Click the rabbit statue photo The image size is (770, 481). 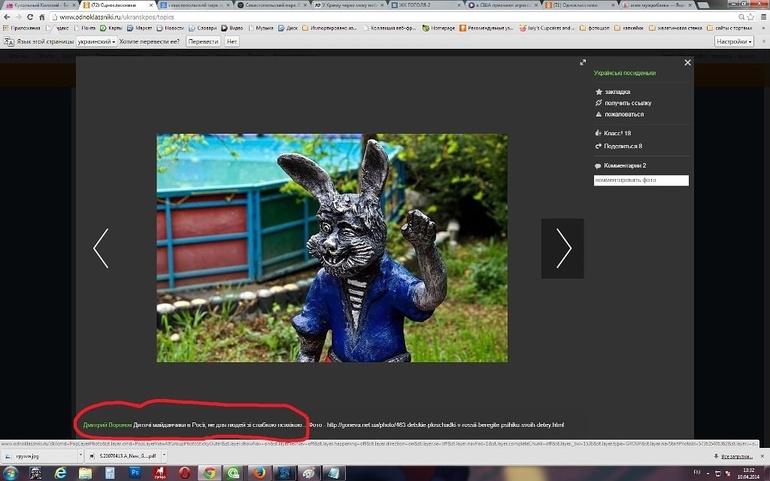tap(332, 248)
